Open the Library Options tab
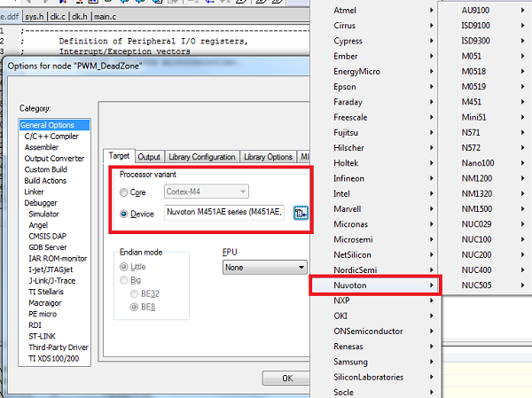This screenshot has height=398, width=532. coord(268,157)
